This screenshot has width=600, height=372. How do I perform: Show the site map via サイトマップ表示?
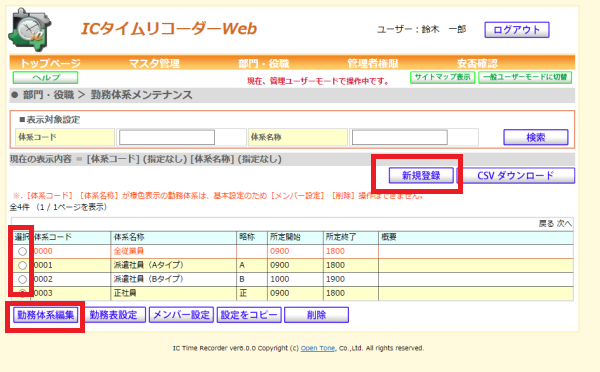click(442, 77)
